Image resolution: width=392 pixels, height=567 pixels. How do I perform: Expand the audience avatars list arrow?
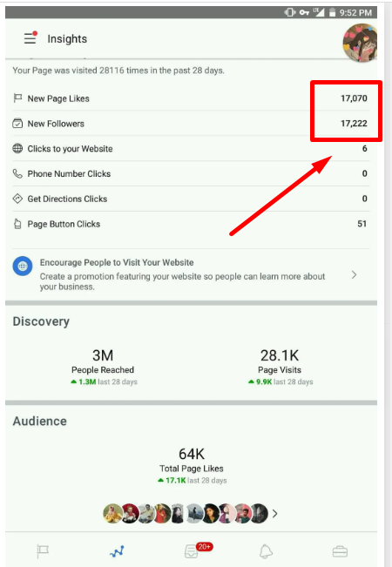click(x=274, y=514)
